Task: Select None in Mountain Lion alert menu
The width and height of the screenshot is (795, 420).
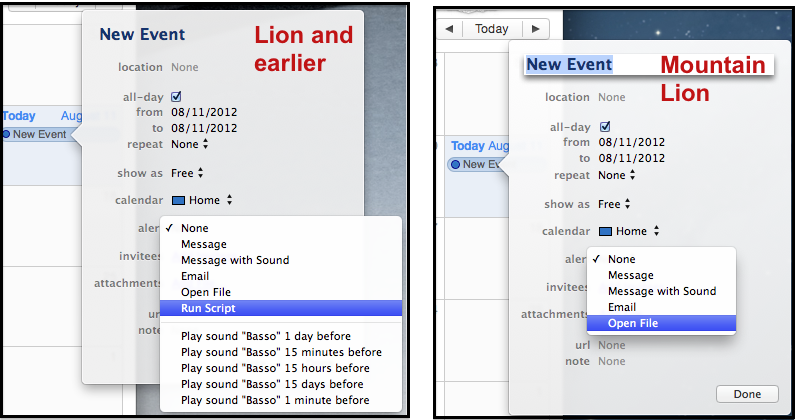Action: tap(661, 259)
